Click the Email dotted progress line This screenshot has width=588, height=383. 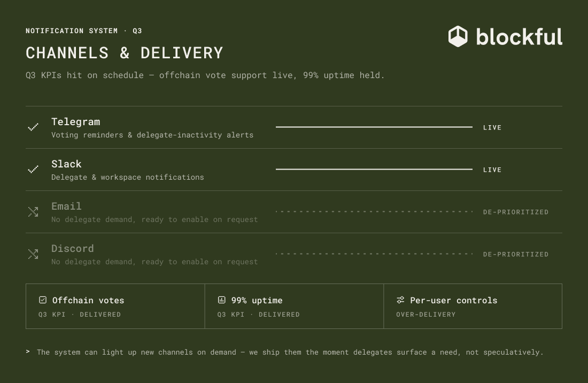(x=374, y=212)
